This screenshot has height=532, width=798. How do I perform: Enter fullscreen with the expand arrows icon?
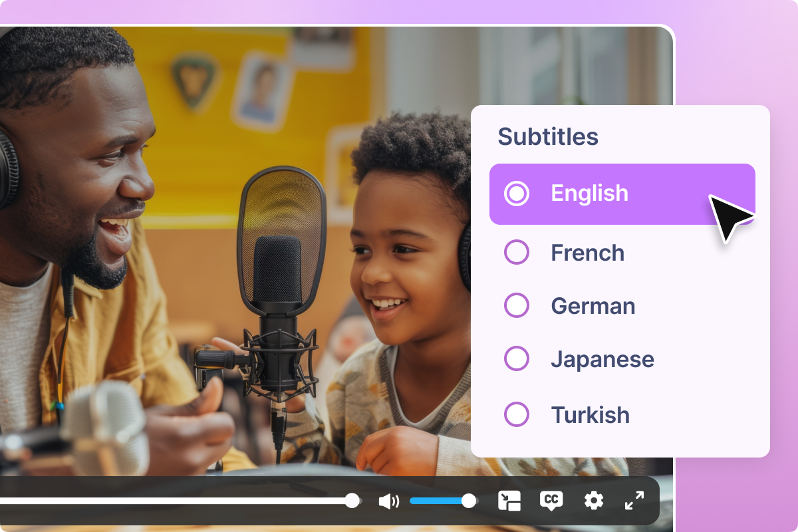tap(634, 501)
